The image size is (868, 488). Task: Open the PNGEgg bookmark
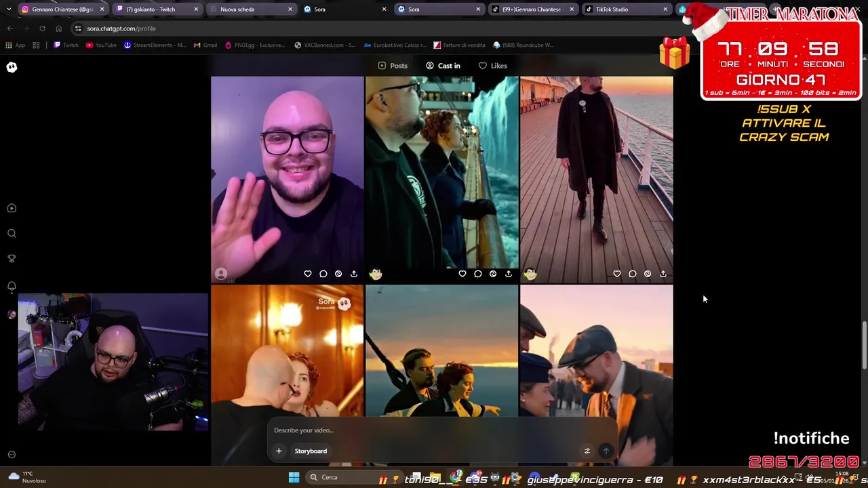(x=255, y=45)
